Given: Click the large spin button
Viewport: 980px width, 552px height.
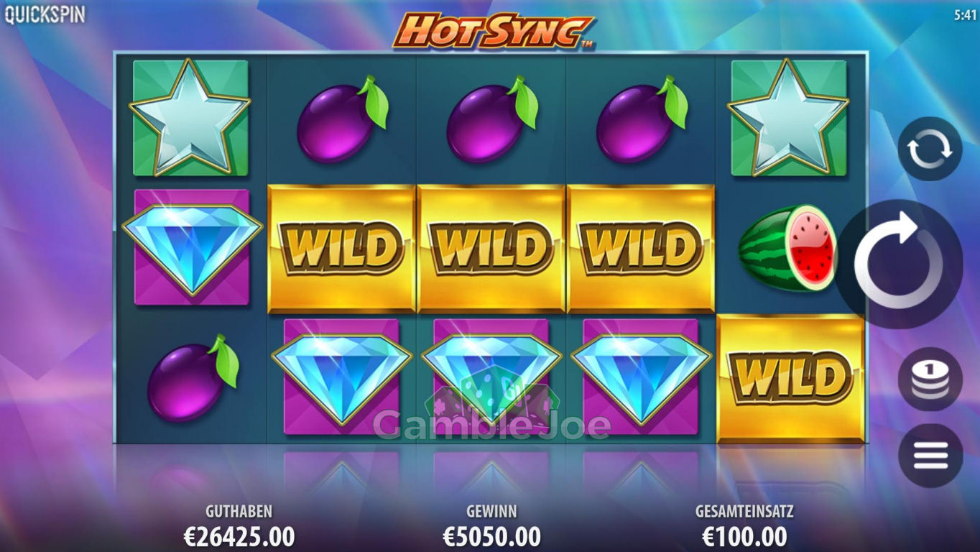Looking at the screenshot, I should [x=899, y=264].
